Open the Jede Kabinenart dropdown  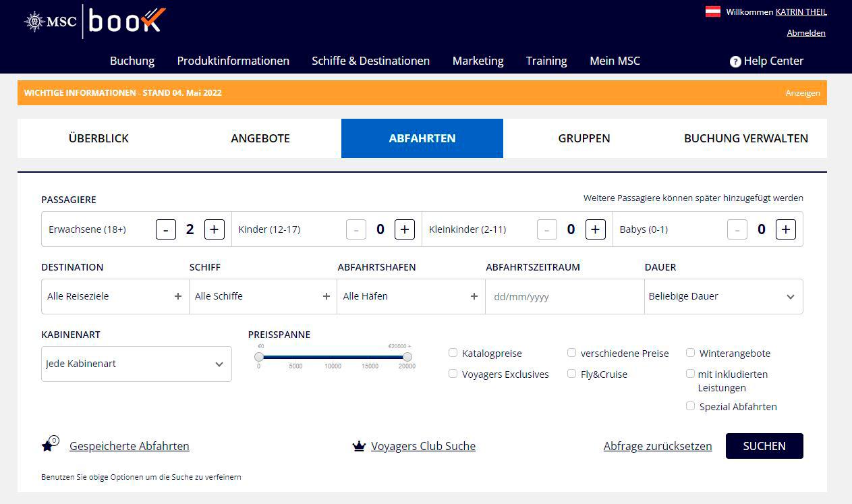(136, 364)
